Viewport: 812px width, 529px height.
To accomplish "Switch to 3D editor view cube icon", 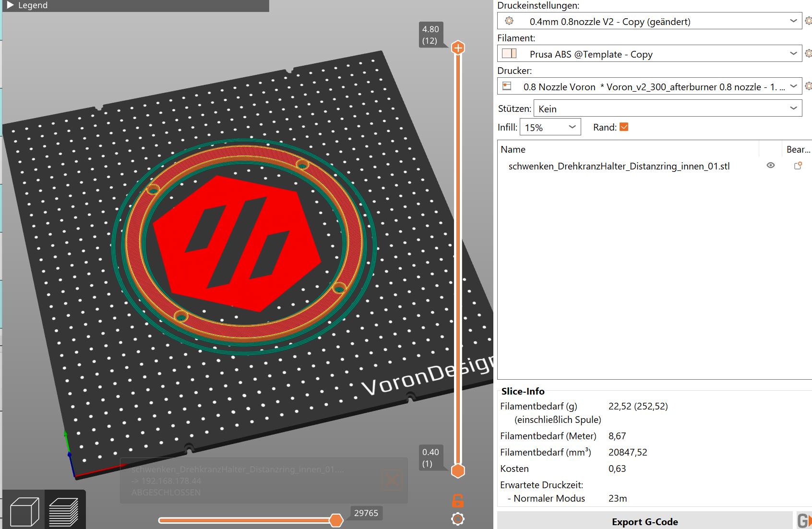I will [x=24, y=512].
